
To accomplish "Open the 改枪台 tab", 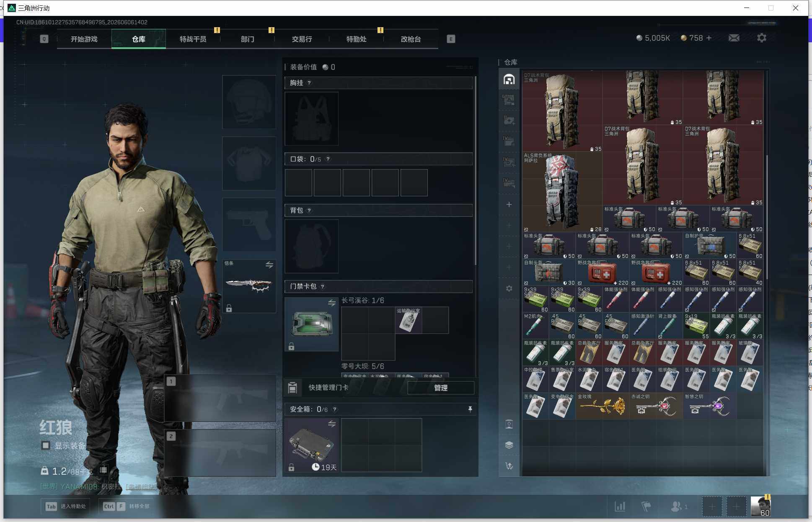I will [x=411, y=39].
